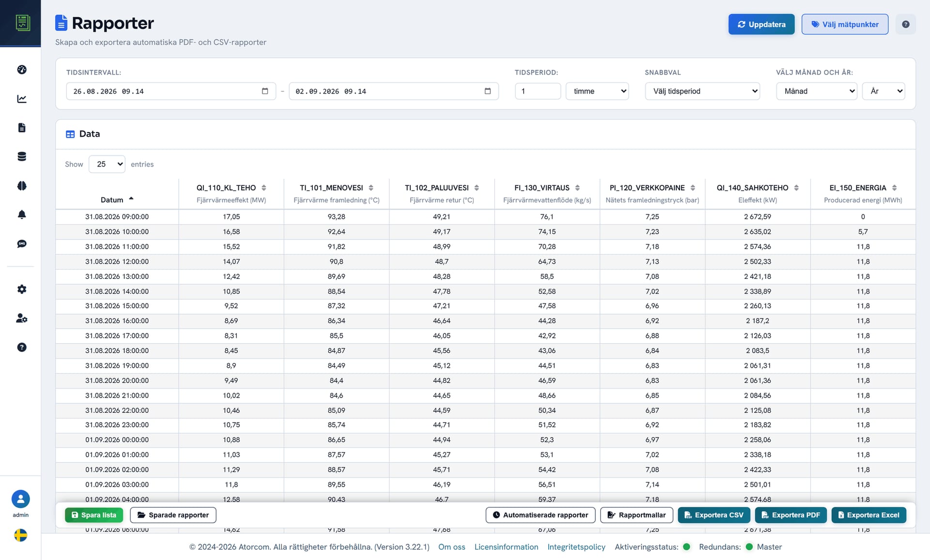
Task: Open the user management icon in sidebar
Action: pyautogui.click(x=22, y=318)
